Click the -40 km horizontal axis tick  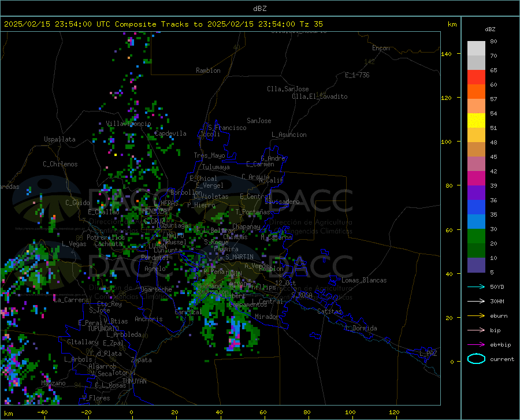coord(42,412)
